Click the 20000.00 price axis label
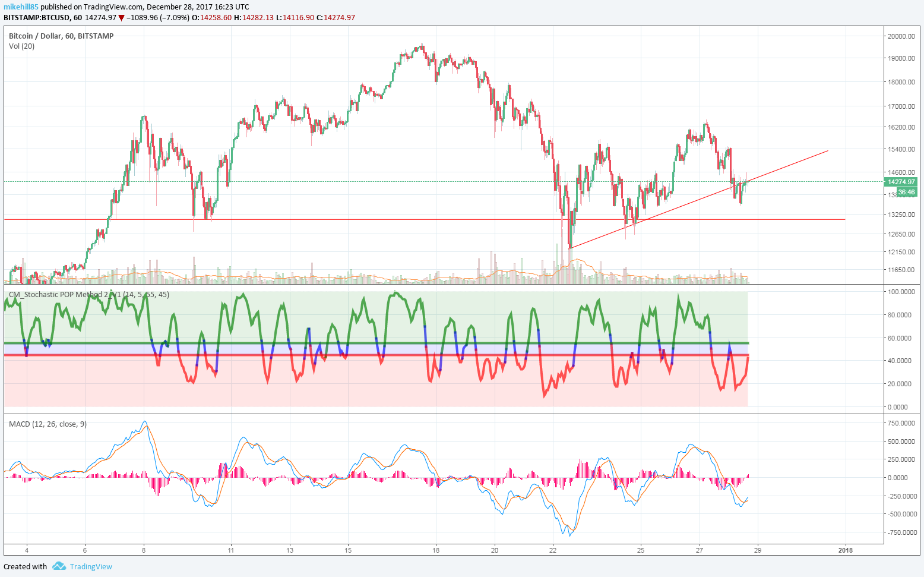This screenshot has height=577, width=924. pos(901,36)
